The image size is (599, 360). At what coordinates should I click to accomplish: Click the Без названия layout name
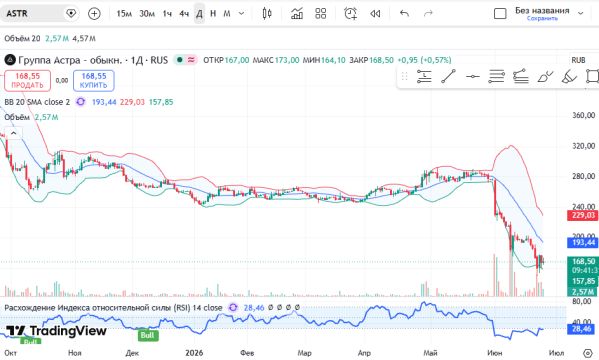tap(542, 11)
